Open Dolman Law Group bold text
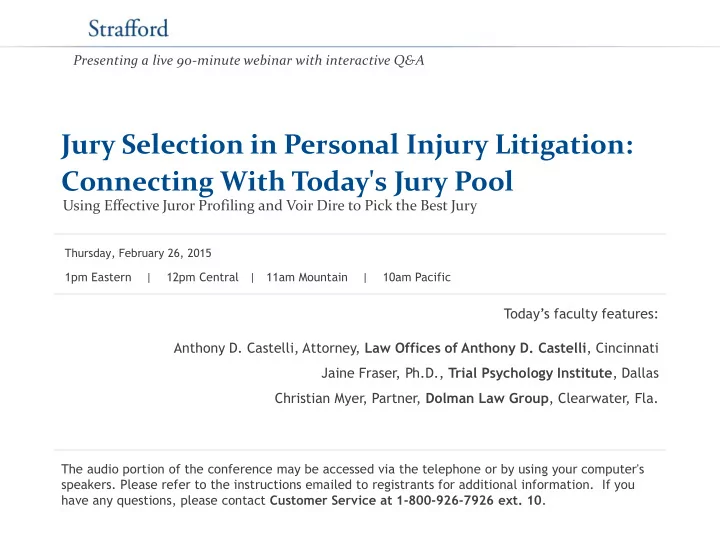This screenshot has height=540, width=720. [x=487, y=398]
